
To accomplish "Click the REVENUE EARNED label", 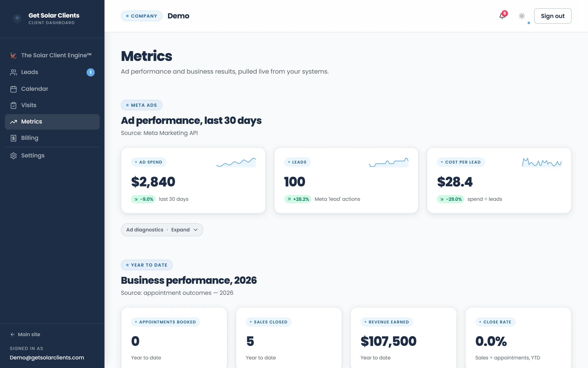I will (x=387, y=322).
